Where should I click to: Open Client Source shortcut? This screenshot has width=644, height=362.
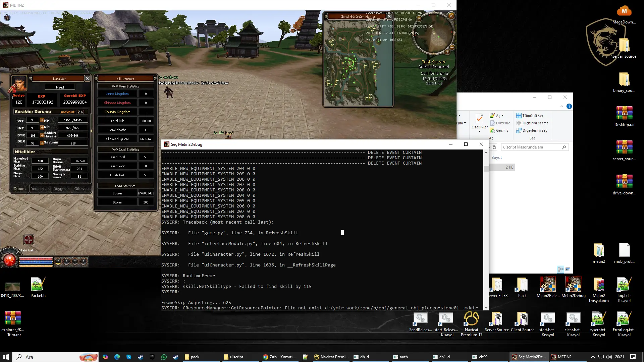(522, 322)
